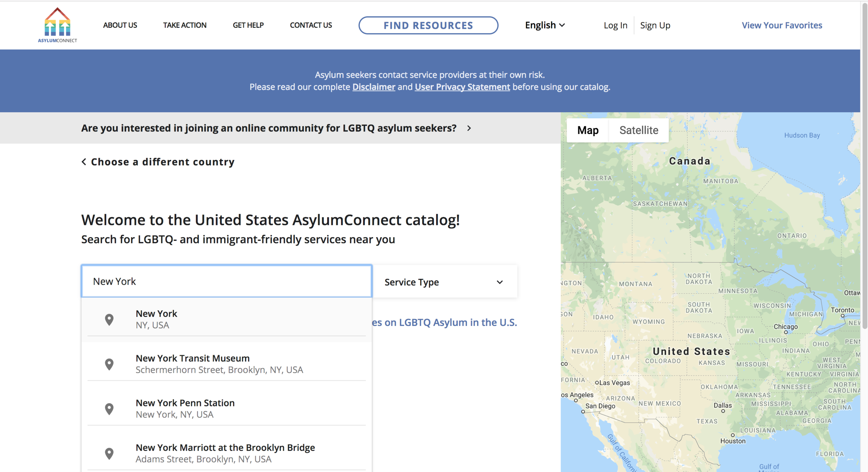Click the FLORIDA label on the map
Viewport: 868px width, 472px height.
tap(829, 454)
